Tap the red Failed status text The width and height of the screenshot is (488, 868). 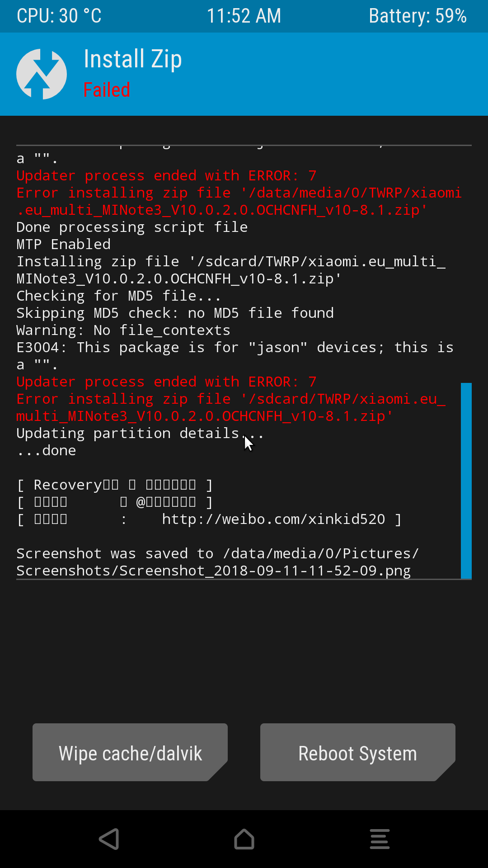(x=107, y=90)
